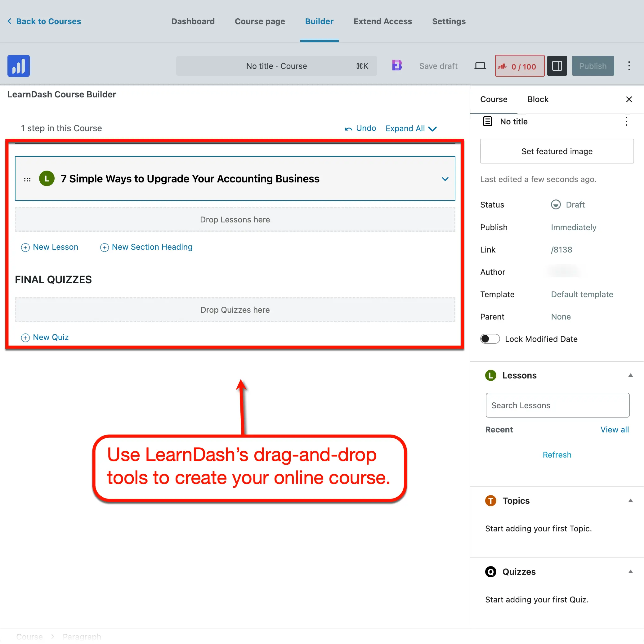Screen dimensions: 644x644
Task: Click the Search Lessons input field
Action: [557, 405]
